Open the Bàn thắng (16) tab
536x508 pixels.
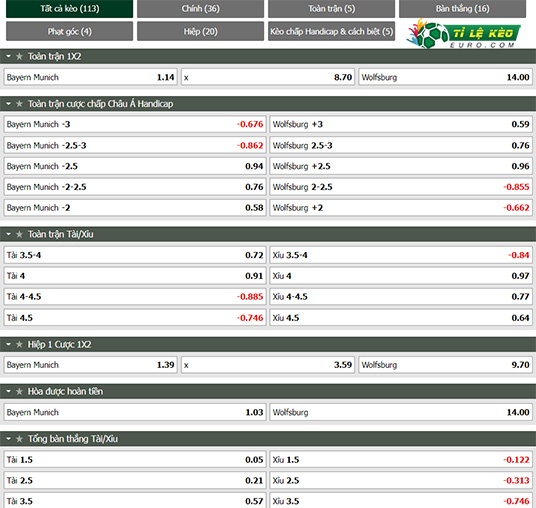462,9
